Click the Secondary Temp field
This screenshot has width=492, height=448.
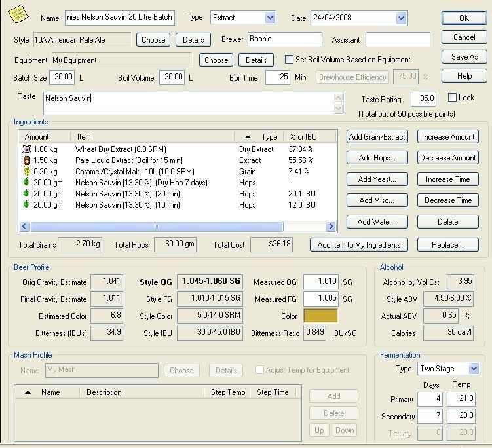tap(461, 416)
